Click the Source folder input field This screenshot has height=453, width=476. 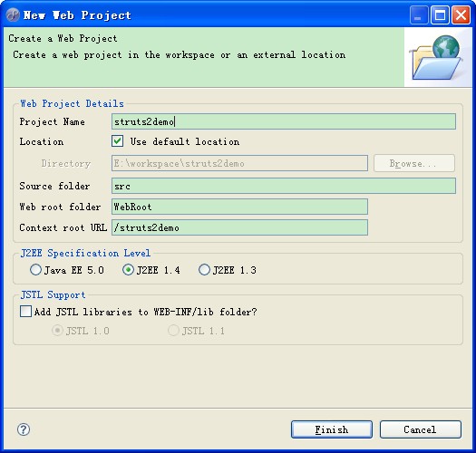pos(284,186)
